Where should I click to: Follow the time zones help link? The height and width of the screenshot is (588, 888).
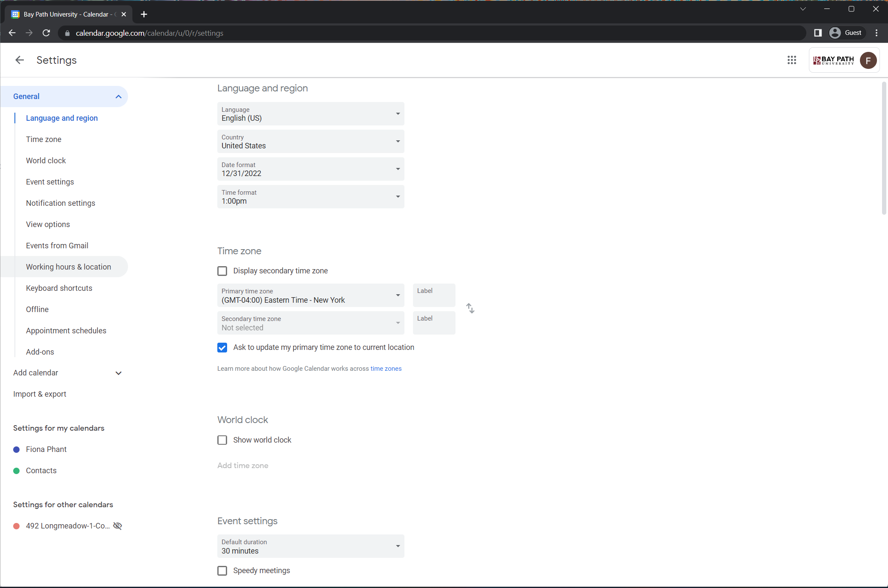pos(386,369)
